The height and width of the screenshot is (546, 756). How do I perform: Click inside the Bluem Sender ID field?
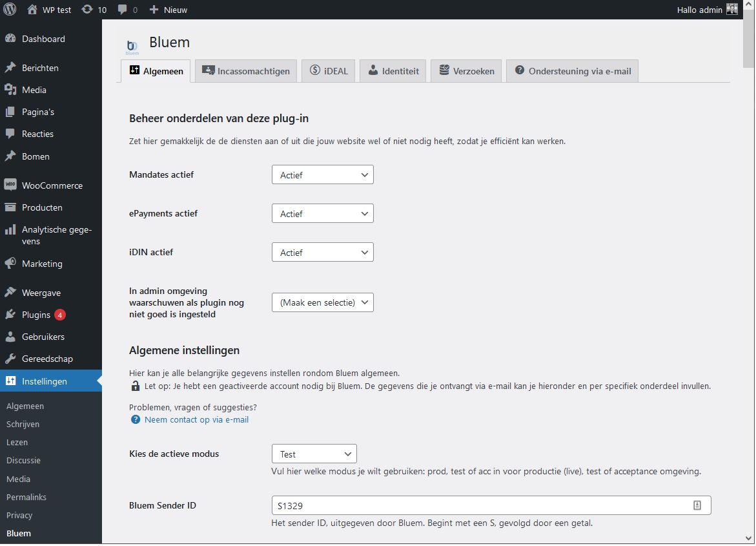pyautogui.click(x=452, y=505)
